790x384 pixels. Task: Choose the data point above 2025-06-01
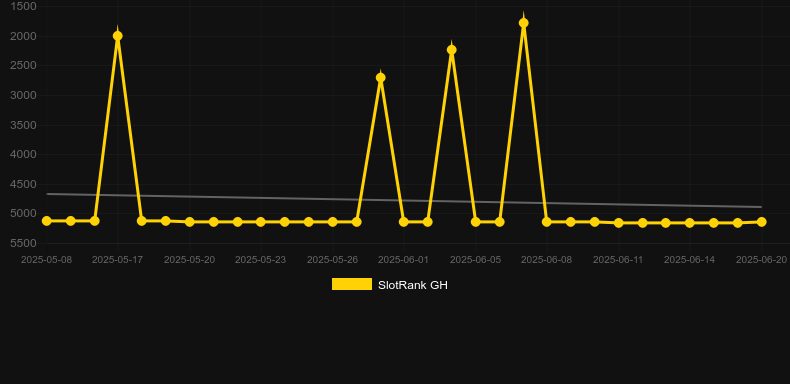pyautogui.click(x=404, y=222)
